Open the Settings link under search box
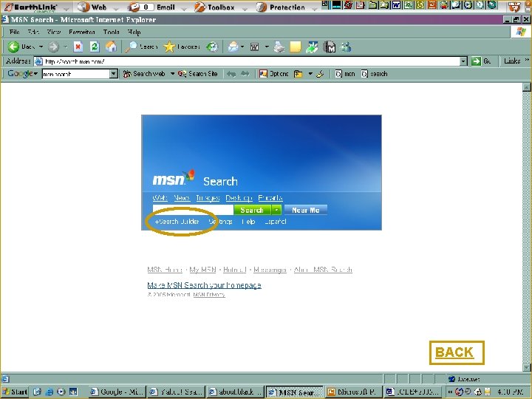Viewport: 532px width, 399px height. click(220, 222)
